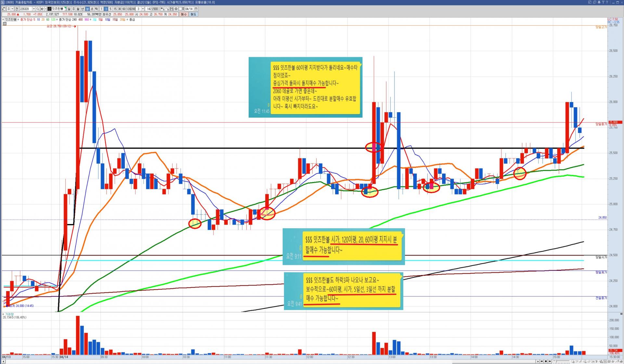Click the help question mark icon
The width and height of the screenshot is (624, 364).
(607, 2)
